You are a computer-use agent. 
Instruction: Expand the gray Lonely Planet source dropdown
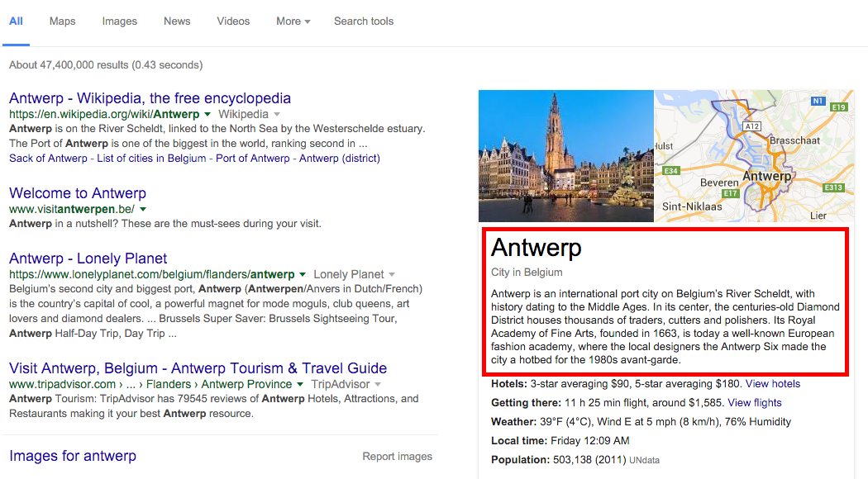coord(391,274)
